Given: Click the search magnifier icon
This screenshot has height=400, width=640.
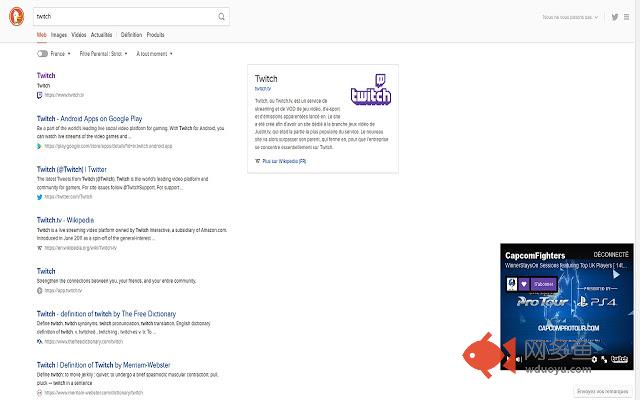Looking at the screenshot, I should click(x=221, y=17).
